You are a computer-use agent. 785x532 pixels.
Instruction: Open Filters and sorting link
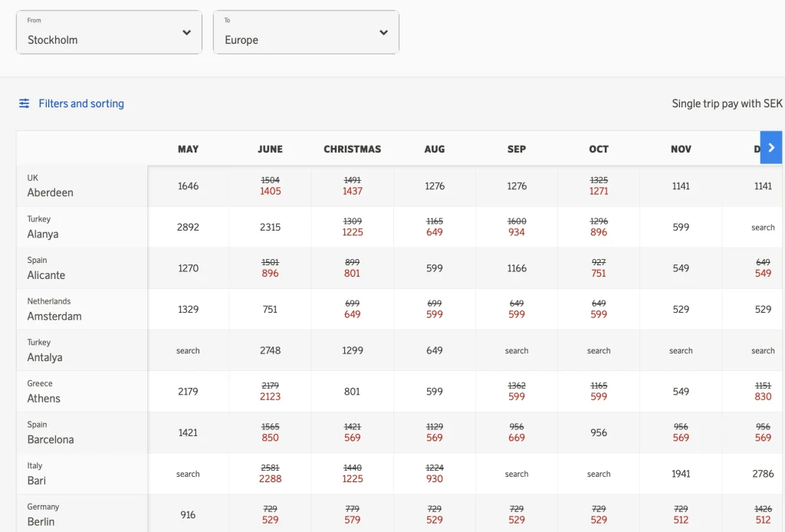click(x=81, y=103)
